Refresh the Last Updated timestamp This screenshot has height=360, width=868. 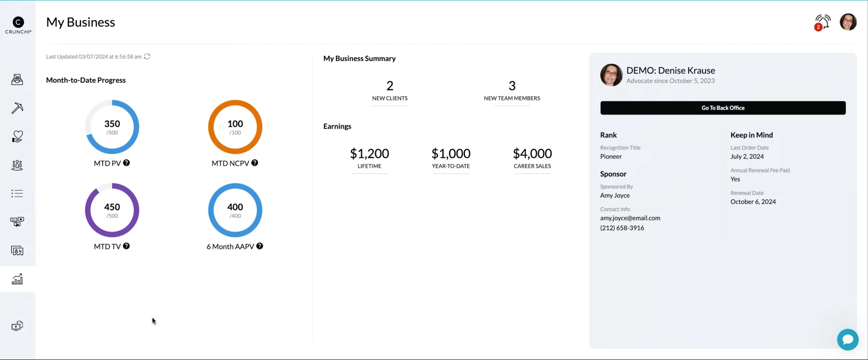147,57
